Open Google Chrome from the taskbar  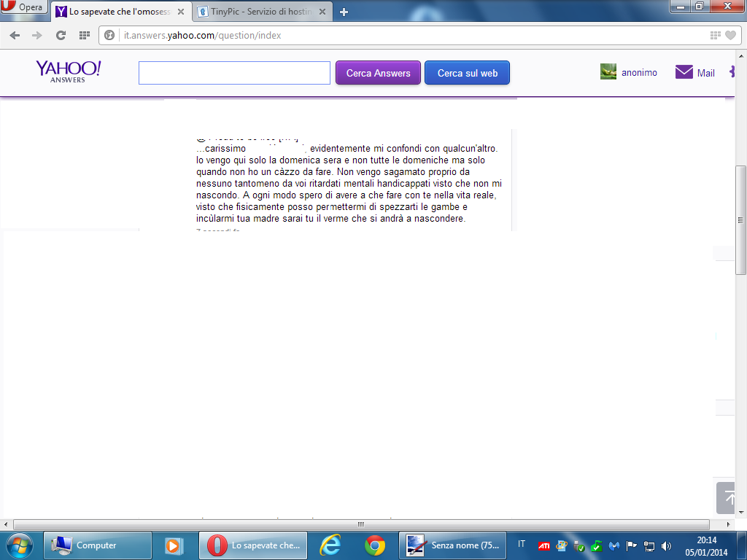[375, 545]
